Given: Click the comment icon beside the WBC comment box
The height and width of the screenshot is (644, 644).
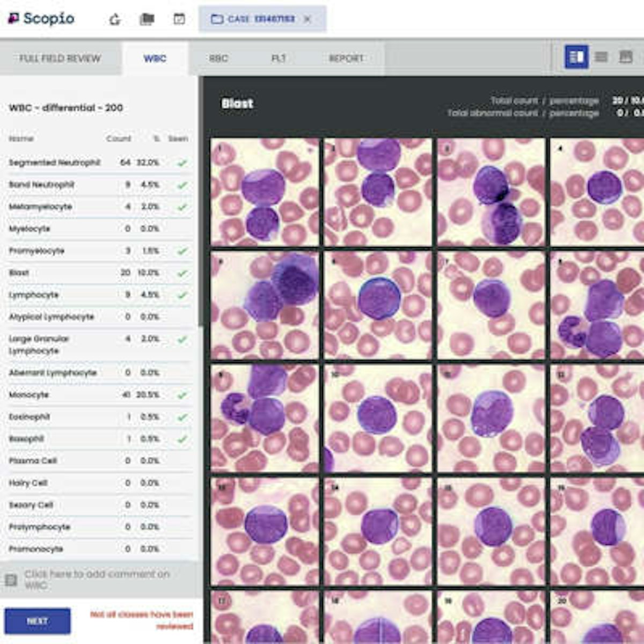Looking at the screenshot, I should (12, 580).
